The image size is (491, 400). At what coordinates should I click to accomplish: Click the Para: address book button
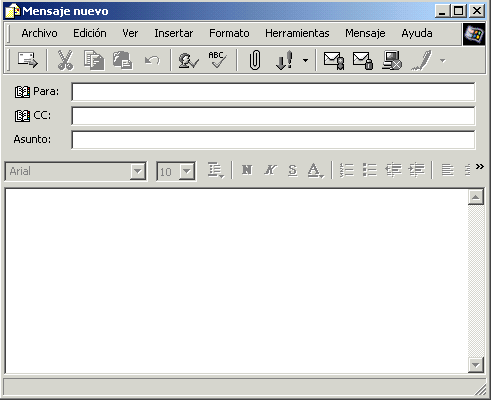23,91
